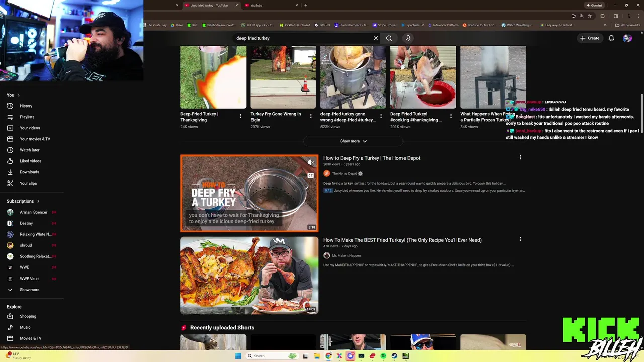Click the Create button
This screenshot has height=362, width=644.
pos(590,38)
